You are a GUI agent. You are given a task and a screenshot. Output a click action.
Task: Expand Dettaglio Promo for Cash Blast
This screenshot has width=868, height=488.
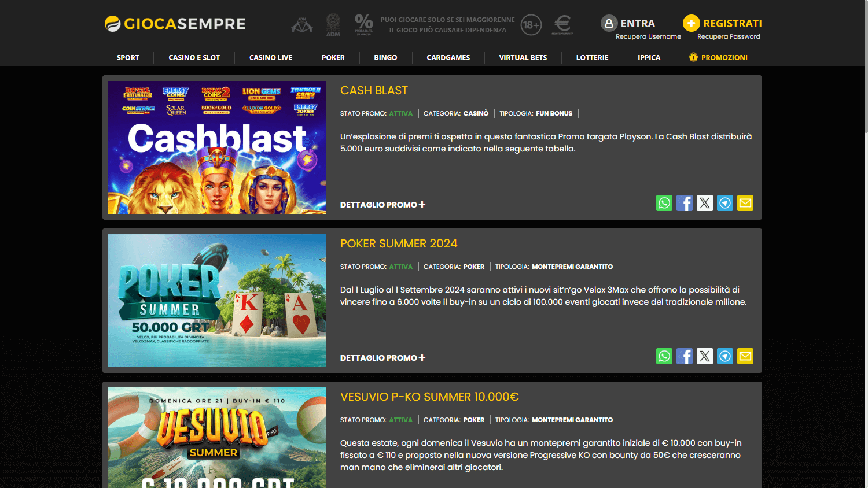click(382, 205)
